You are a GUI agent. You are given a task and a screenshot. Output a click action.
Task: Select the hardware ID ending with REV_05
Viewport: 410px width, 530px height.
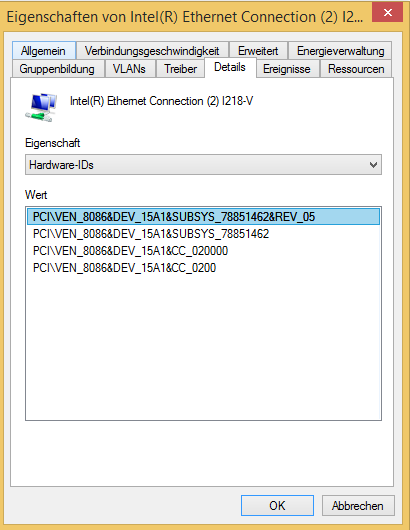tap(203, 217)
